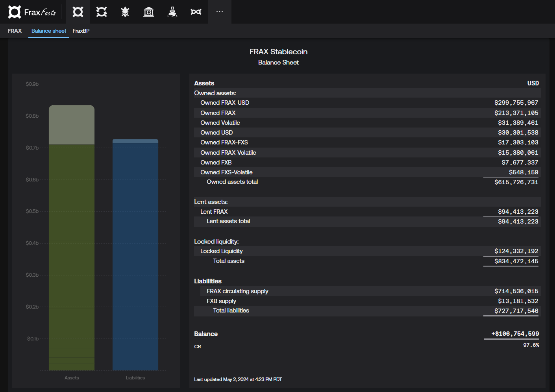Click the Lent FRAX row
Screen dimensions: 555x392
coord(214,212)
